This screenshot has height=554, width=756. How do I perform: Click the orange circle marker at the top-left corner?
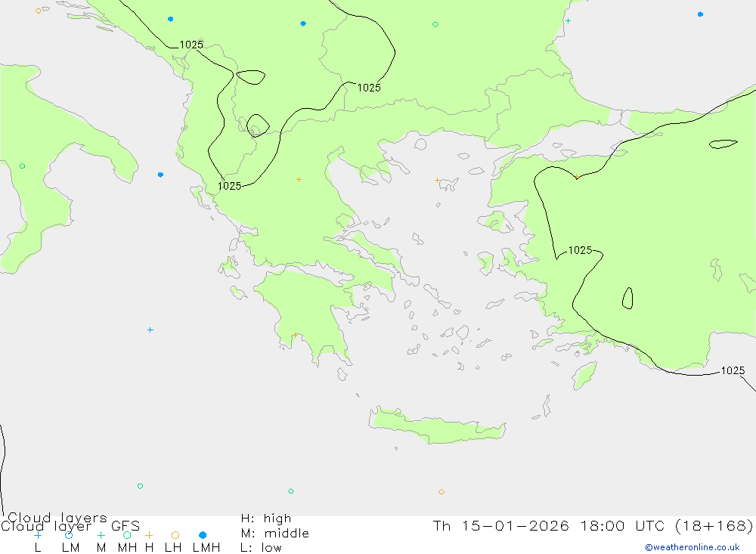point(38,11)
